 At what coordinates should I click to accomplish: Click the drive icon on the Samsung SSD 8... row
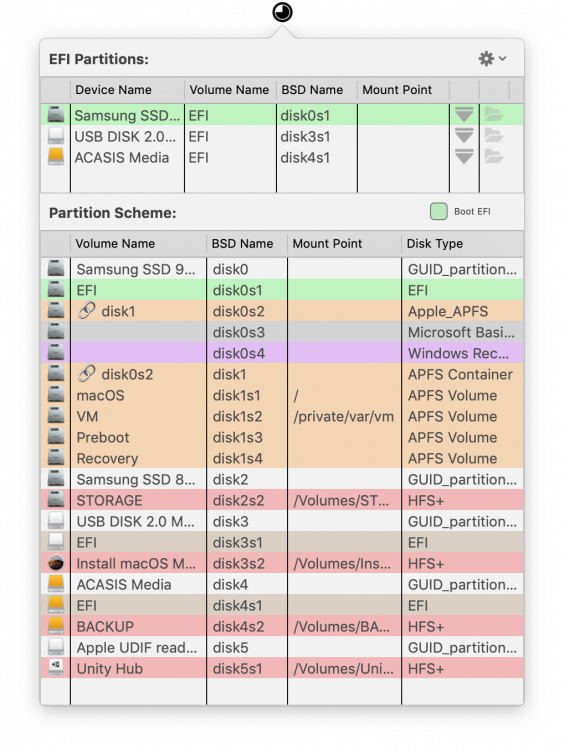56,479
